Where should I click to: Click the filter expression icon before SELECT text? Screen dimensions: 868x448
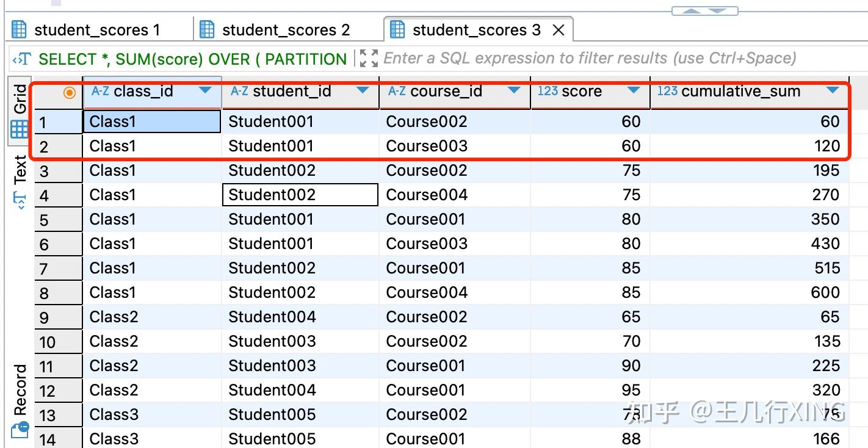pyautogui.click(x=20, y=59)
